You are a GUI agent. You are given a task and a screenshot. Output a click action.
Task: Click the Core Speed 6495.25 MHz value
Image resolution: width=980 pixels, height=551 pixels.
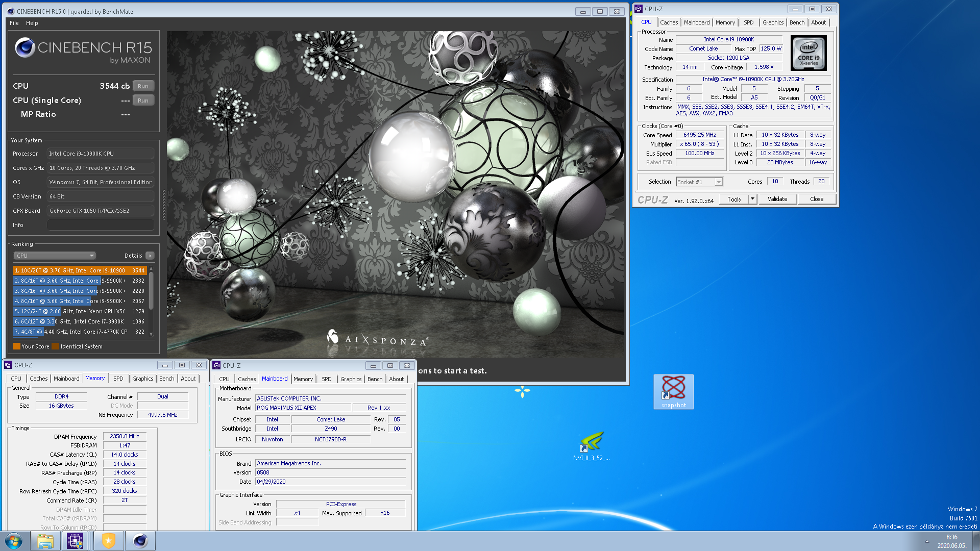[700, 135]
